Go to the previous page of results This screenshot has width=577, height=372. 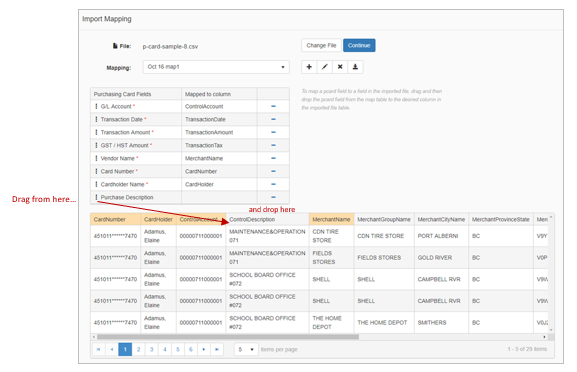[x=112, y=349]
